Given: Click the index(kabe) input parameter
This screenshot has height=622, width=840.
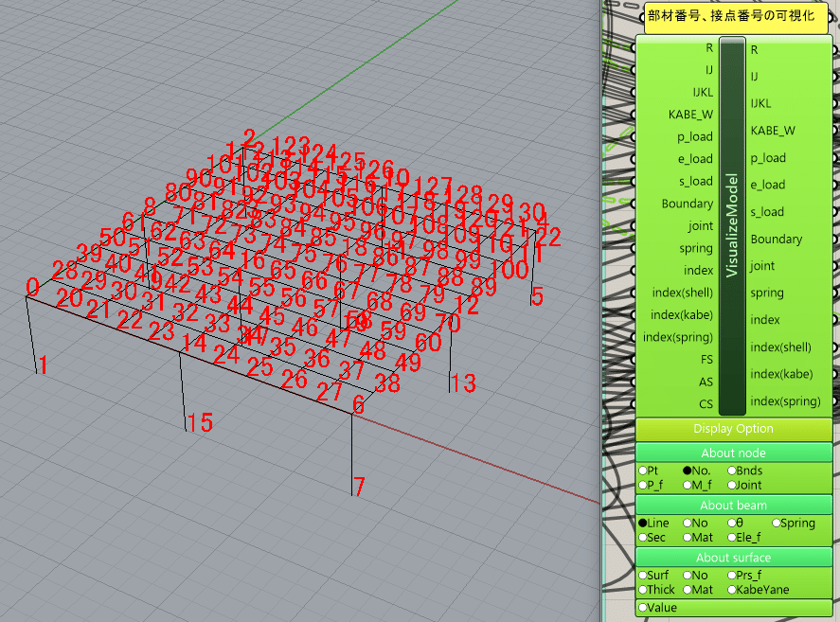Looking at the screenshot, I should 682,315.
